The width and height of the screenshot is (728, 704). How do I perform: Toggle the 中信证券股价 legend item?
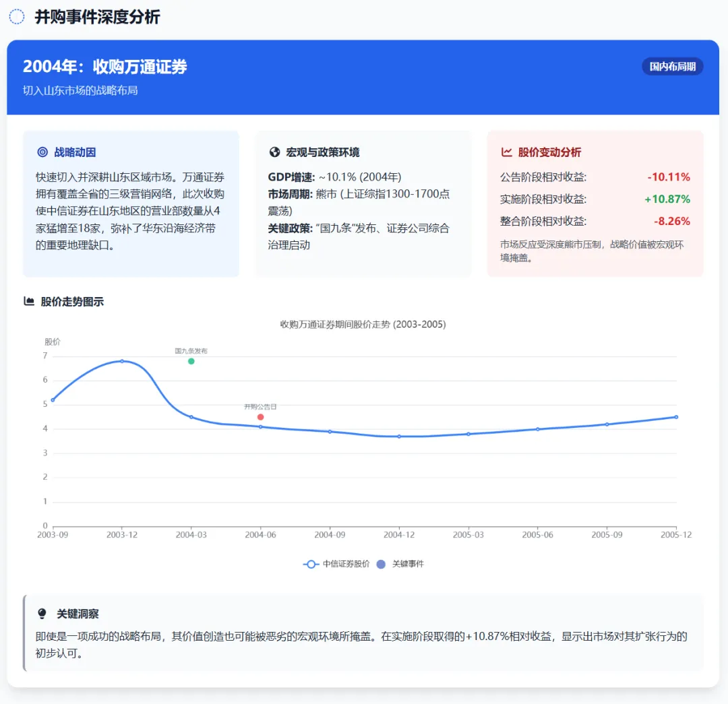(x=336, y=564)
